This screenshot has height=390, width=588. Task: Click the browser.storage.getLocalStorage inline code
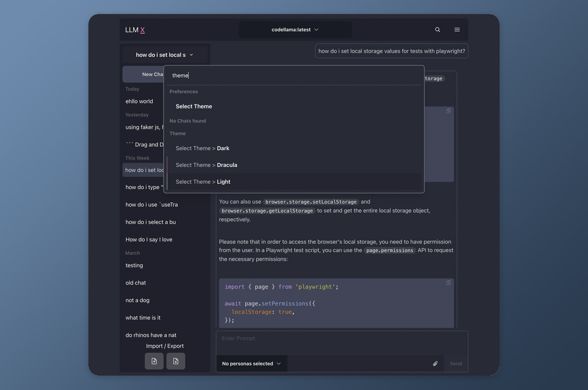(267, 211)
